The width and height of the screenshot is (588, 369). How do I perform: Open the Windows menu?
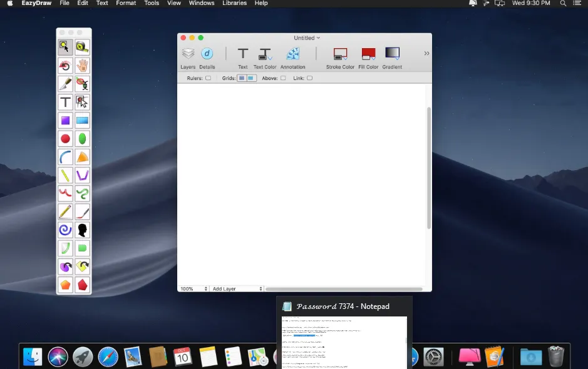pyautogui.click(x=202, y=3)
